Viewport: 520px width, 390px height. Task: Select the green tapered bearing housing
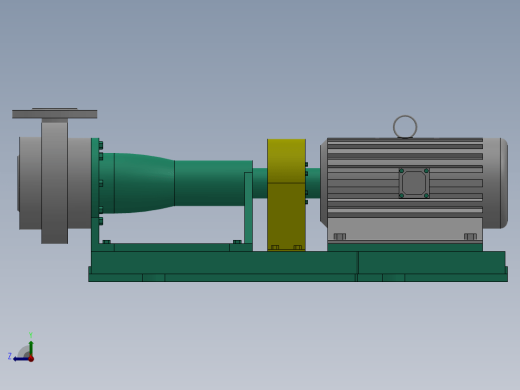tap(144, 183)
